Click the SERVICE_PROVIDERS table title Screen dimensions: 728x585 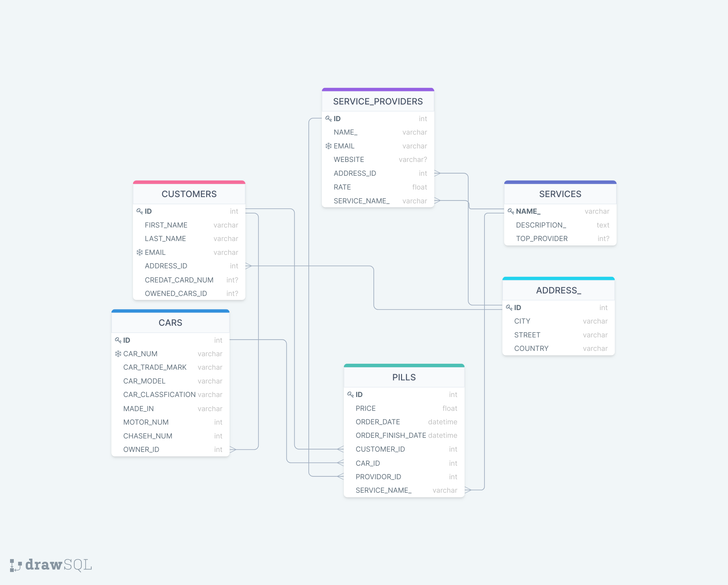(377, 101)
